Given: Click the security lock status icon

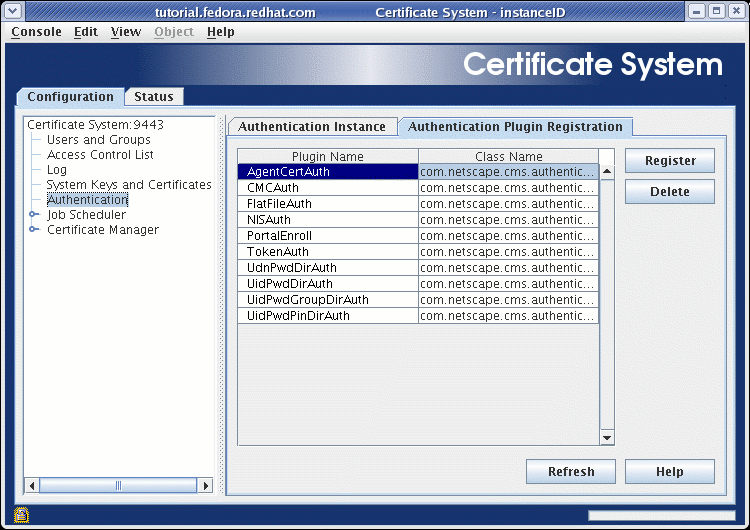Looking at the screenshot, I should [22, 515].
